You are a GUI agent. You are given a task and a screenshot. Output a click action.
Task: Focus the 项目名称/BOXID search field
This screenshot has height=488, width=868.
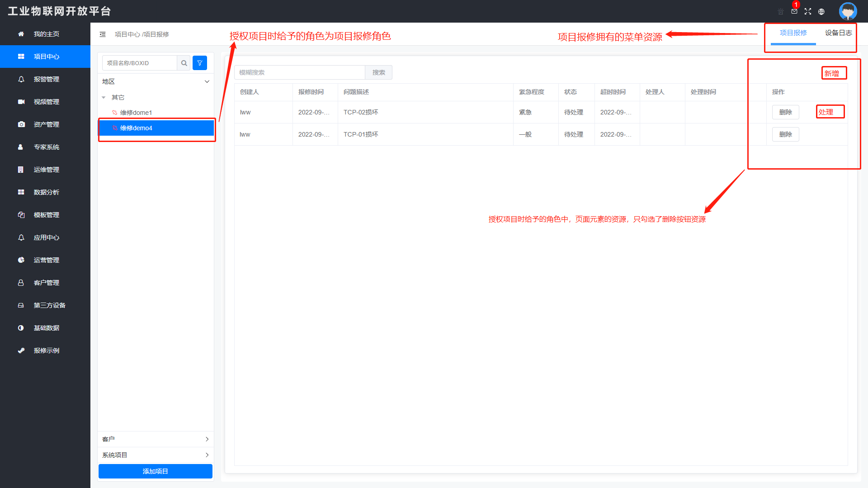coord(140,63)
